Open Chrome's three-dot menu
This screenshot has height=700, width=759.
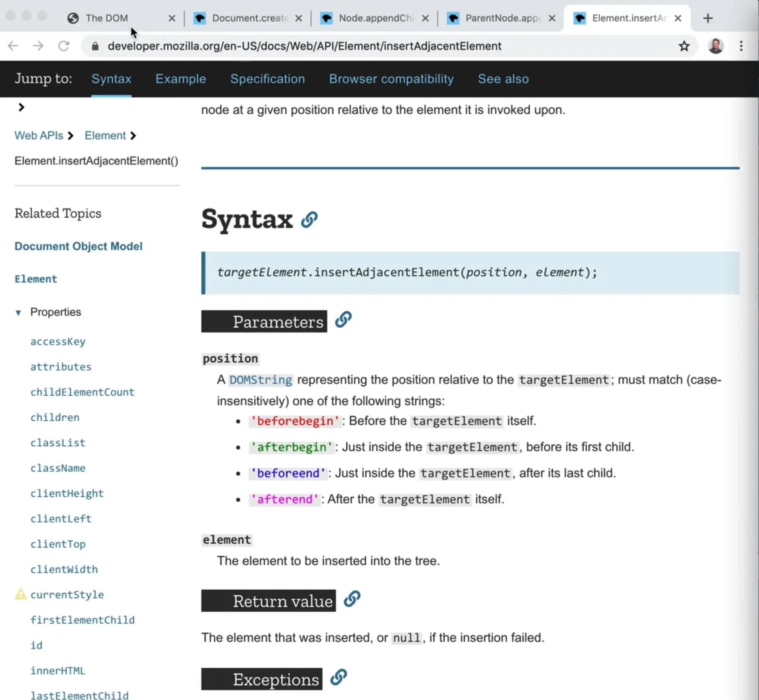pyautogui.click(x=741, y=46)
